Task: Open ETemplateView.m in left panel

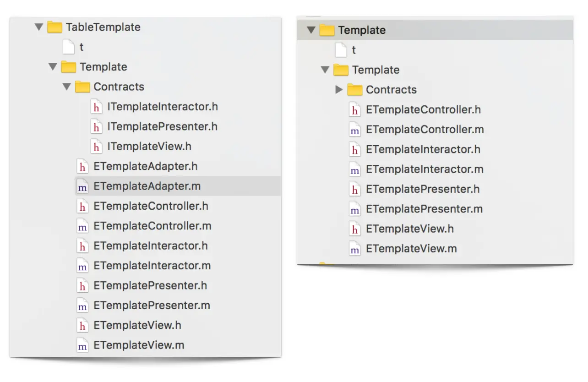Action: tap(139, 345)
